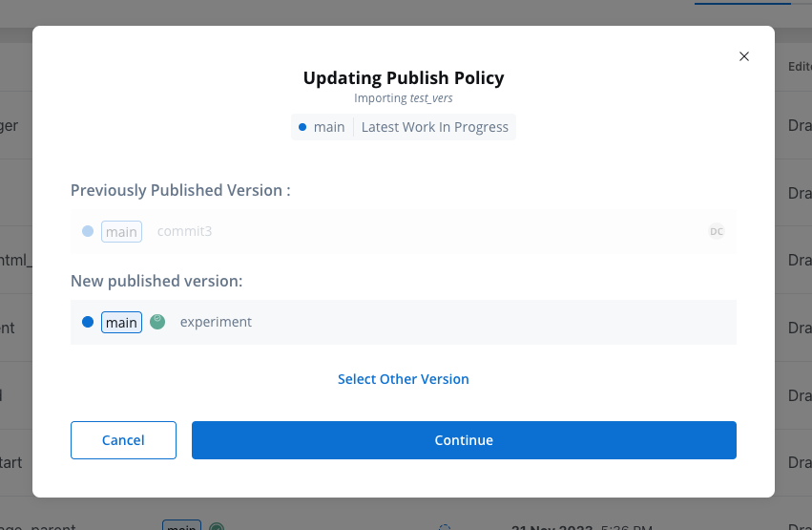Select the experiment version text
The height and width of the screenshot is (530, 812).
[216, 322]
